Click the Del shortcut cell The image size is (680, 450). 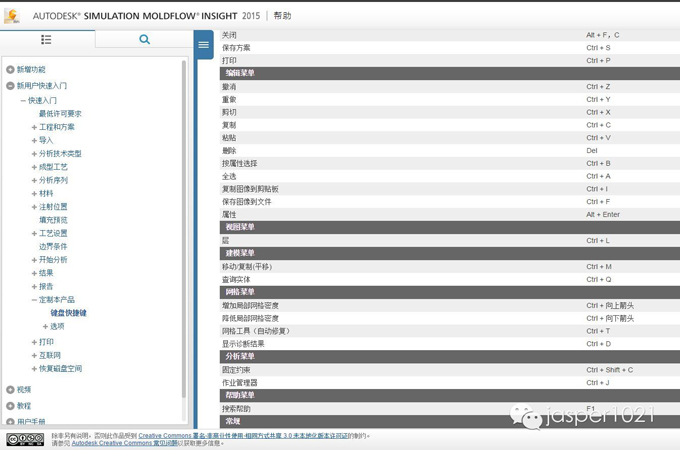click(x=592, y=151)
